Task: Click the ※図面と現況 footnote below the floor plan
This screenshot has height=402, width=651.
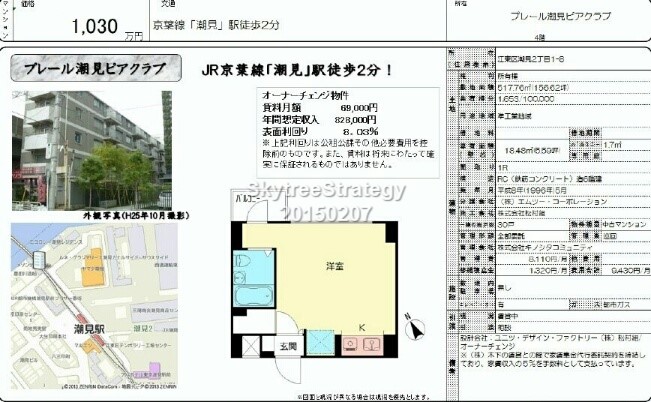Action: (363, 397)
